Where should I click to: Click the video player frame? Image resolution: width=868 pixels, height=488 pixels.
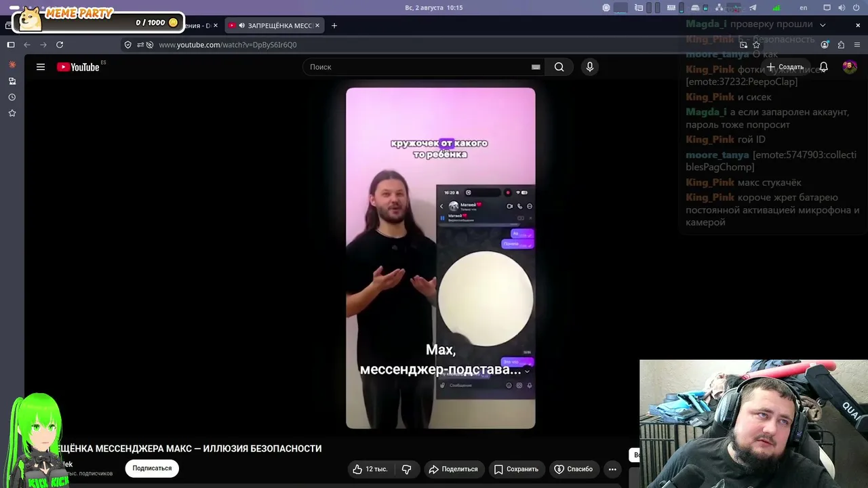pyautogui.click(x=441, y=258)
